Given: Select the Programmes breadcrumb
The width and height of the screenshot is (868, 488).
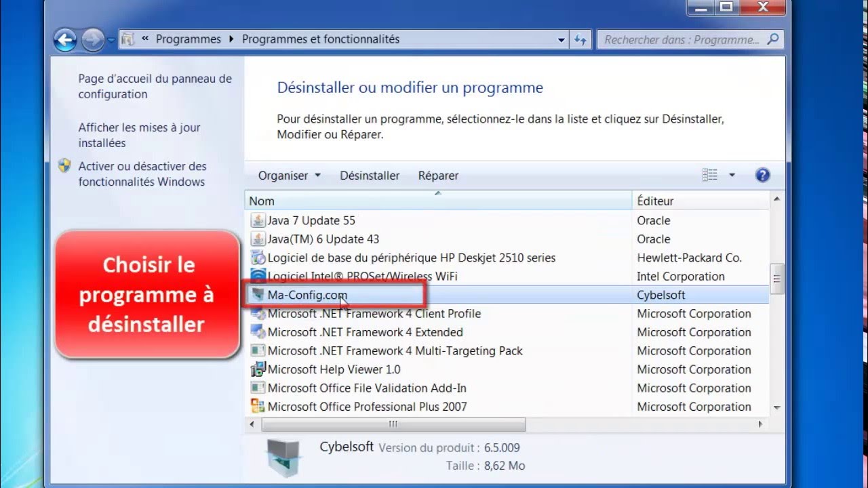Looking at the screenshot, I should [x=189, y=39].
